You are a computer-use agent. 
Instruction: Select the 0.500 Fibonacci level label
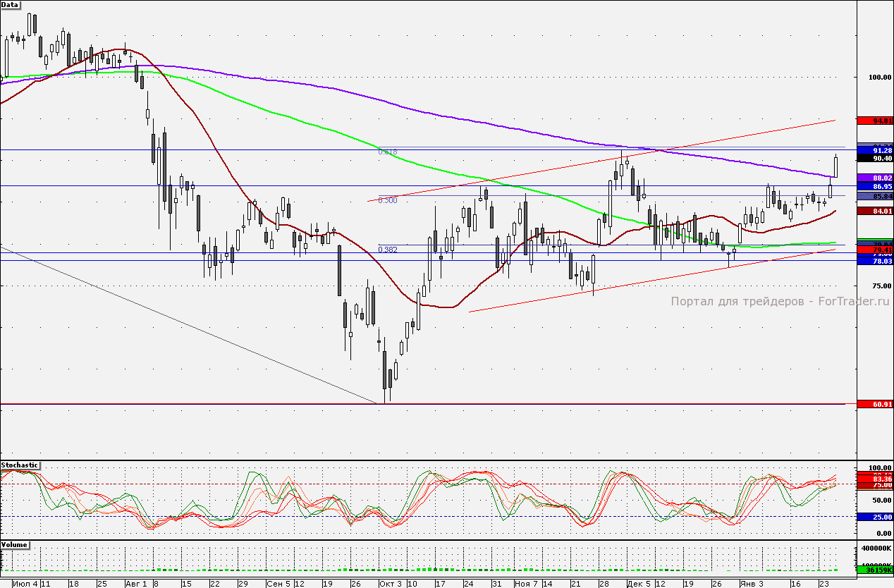coord(388,200)
